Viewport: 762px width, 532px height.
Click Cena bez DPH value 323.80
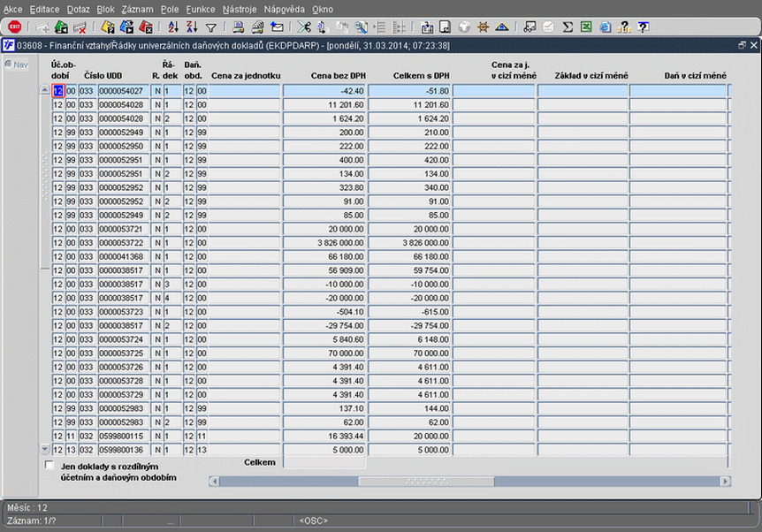click(x=324, y=187)
